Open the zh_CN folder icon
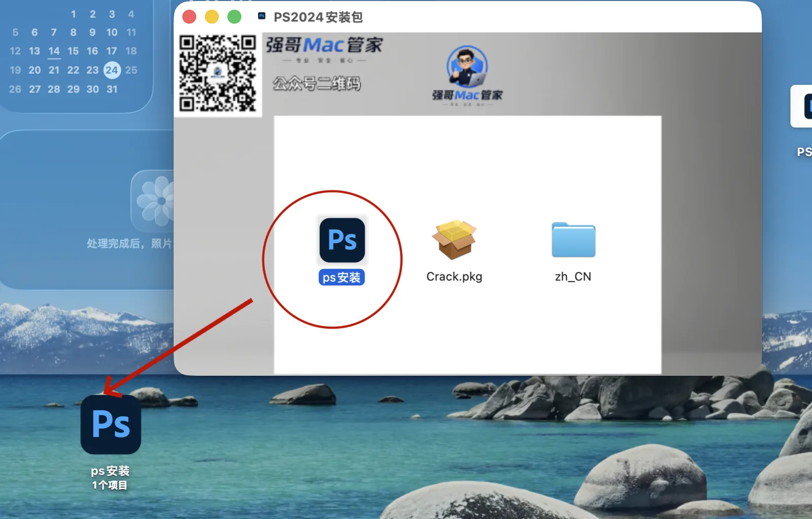812x519 pixels. (x=573, y=240)
